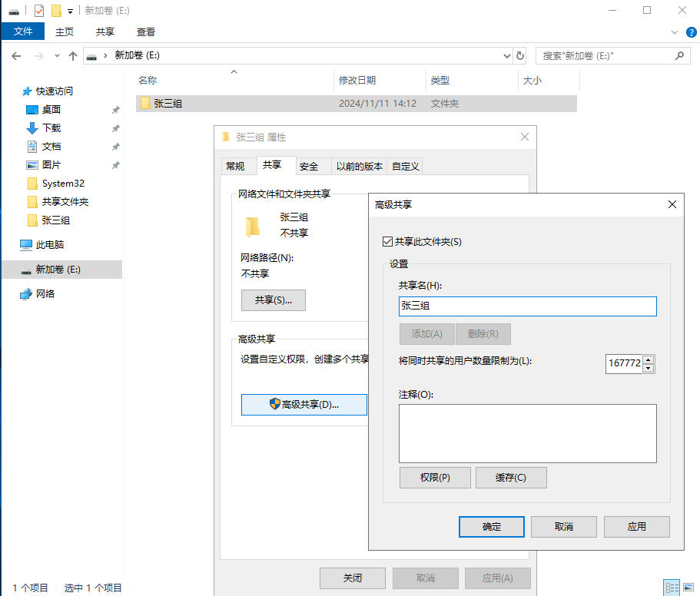This screenshot has width=700, height=596.
Task: Click the new folder icon in title bar
Action: (56, 10)
